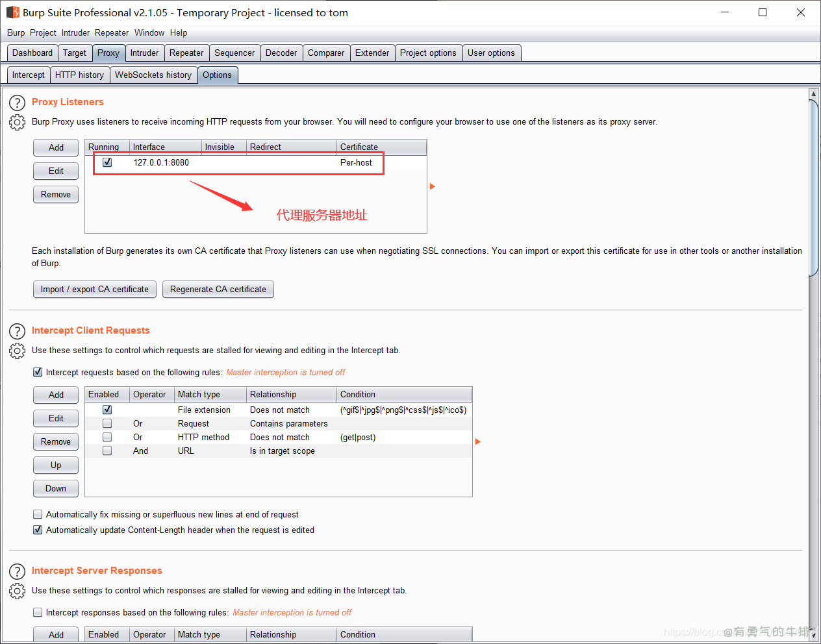The height and width of the screenshot is (644, 821).
Task: Enable the 'Automatically fix missing or superfluous new lines' checkbox
Action: (38, 514)
